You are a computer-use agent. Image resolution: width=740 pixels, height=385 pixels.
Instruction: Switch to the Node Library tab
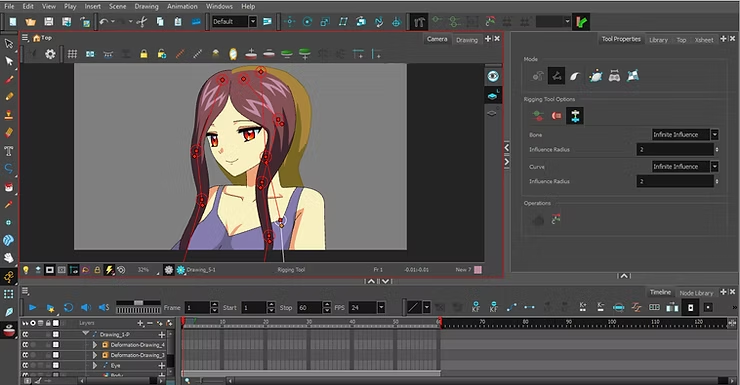pos(696,293)
